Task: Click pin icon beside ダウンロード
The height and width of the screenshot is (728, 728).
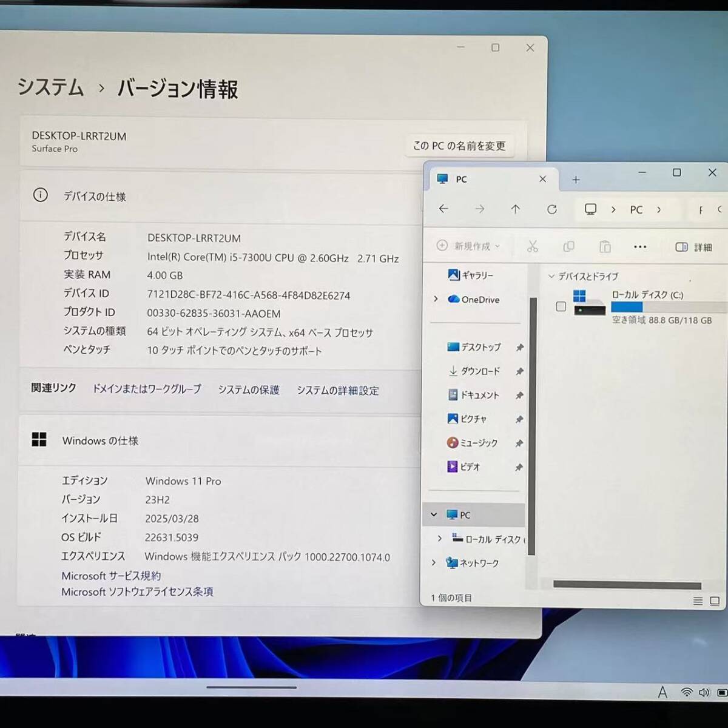Action: (520, 371)
